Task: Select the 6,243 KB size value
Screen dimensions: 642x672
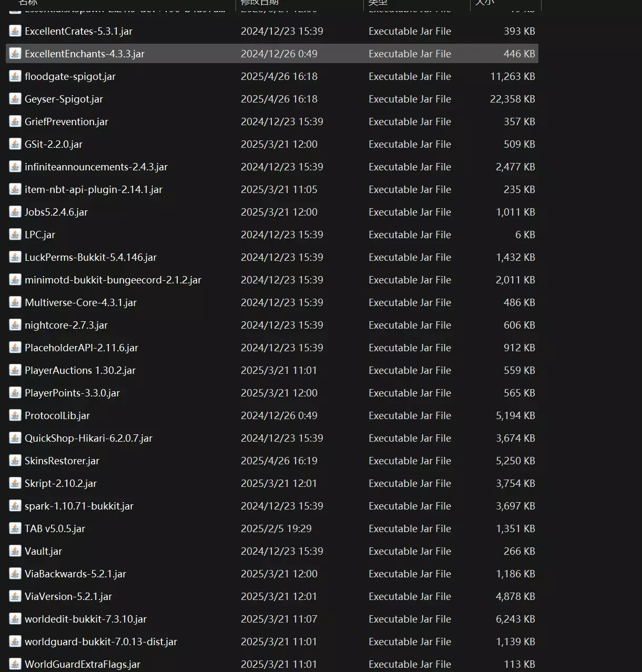Action: (x=515, y=619)
